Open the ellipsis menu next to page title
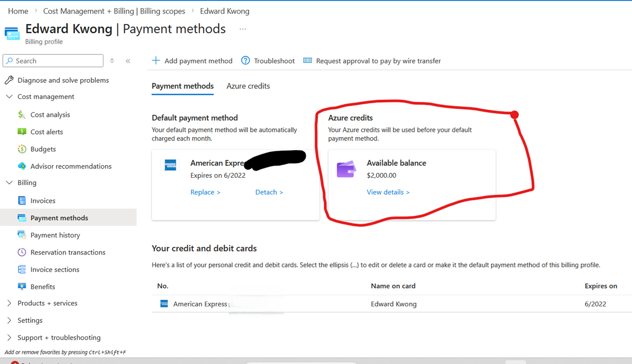The image size is (632, 364). click(242, 29)
